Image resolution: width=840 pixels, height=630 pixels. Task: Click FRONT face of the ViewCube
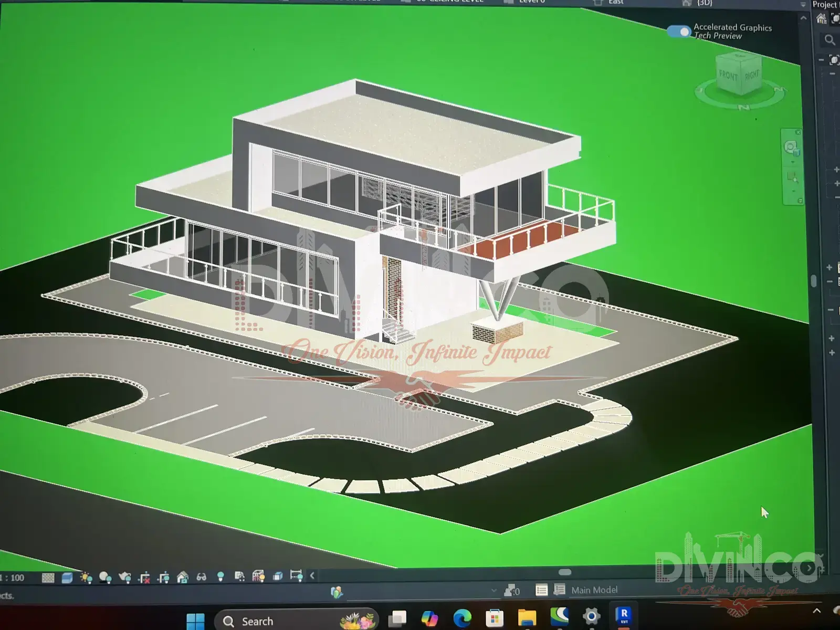pyautogui.click(x=728, y=76)
